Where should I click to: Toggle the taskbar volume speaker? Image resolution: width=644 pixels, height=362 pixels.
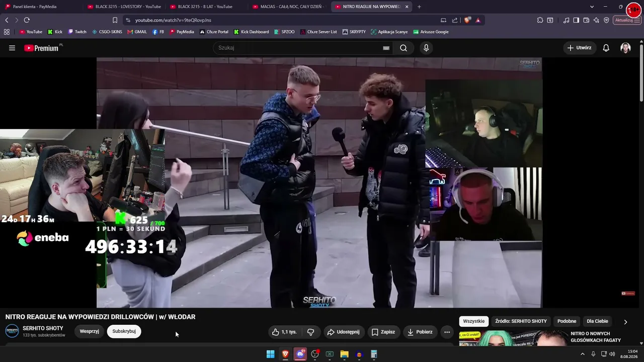612,354
